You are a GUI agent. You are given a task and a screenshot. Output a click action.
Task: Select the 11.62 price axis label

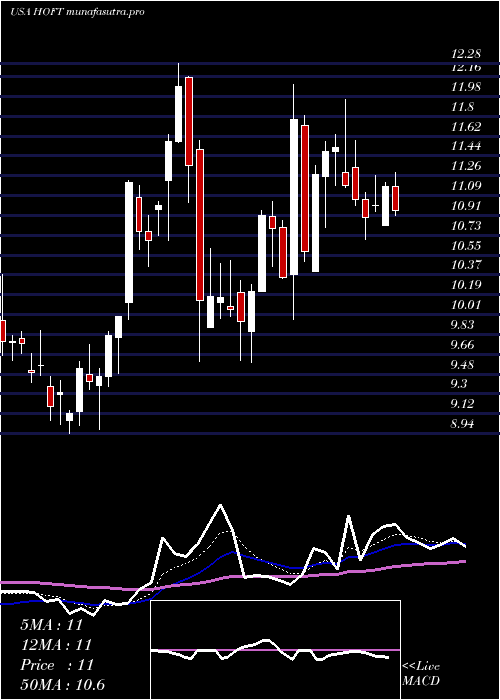click(466, 126)
